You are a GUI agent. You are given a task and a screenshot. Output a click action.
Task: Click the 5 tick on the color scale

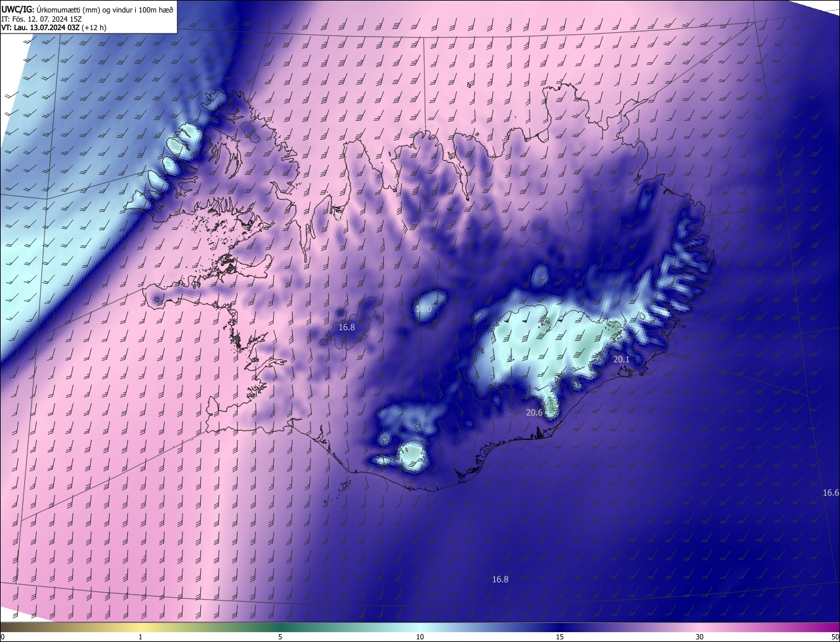[x=280, y=637]
